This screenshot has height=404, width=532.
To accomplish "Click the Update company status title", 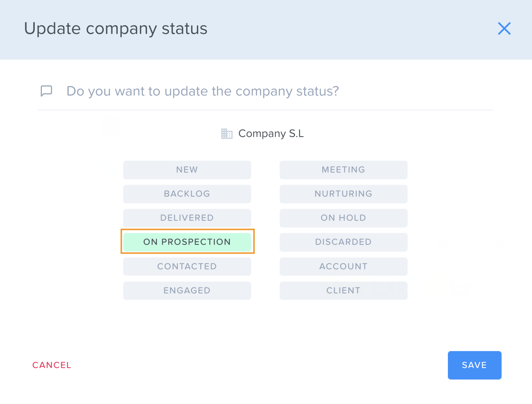I will pos(116,29).
